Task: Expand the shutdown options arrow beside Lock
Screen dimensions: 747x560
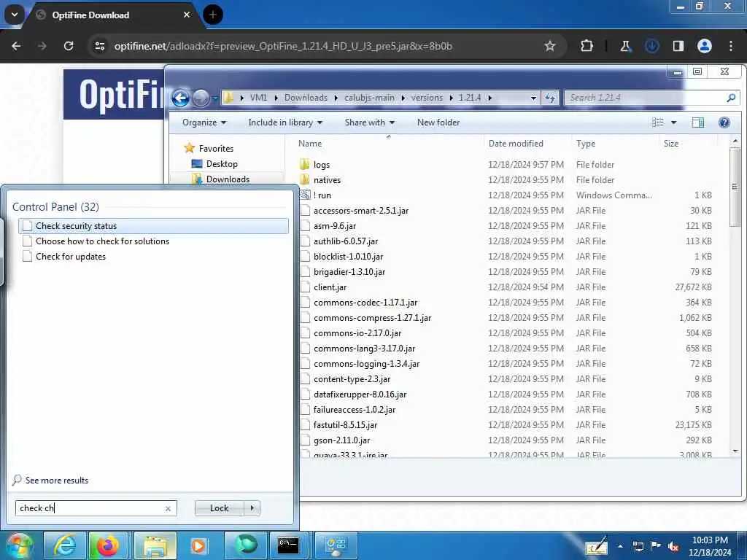Action: click(x=252, y=508)
